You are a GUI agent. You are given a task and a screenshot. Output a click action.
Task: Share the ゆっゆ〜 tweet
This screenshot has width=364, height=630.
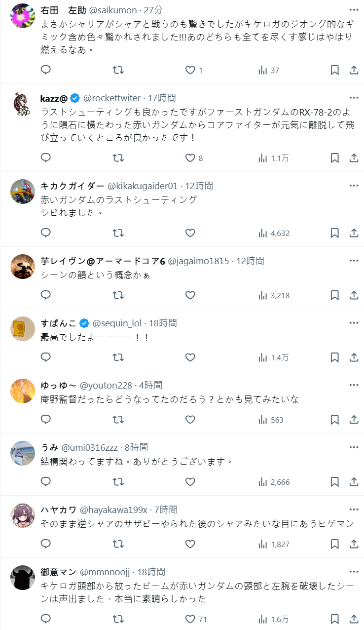[x=354, y=420]
